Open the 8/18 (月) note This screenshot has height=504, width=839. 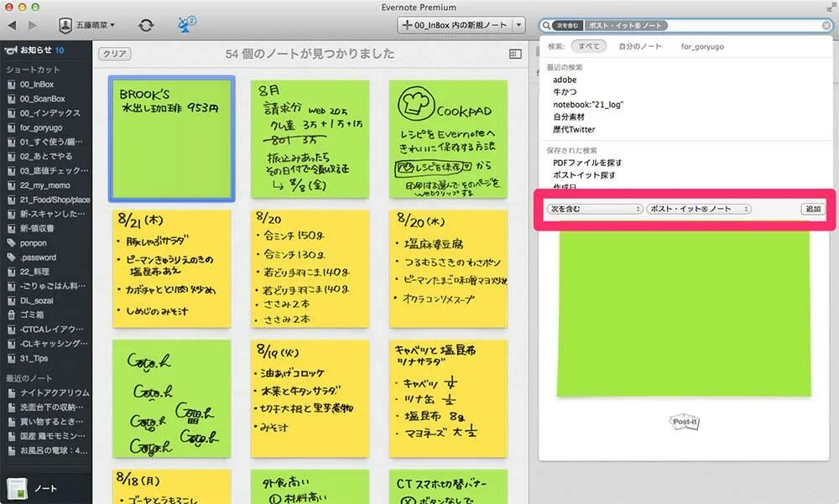(x=172, y=487)
